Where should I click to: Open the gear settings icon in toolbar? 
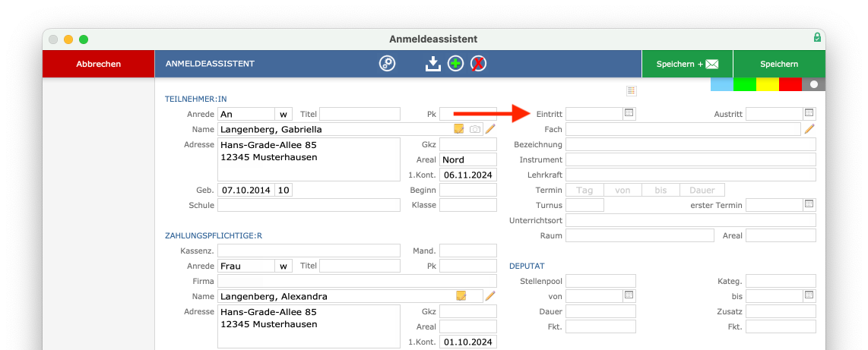click(x=387, y=64)
